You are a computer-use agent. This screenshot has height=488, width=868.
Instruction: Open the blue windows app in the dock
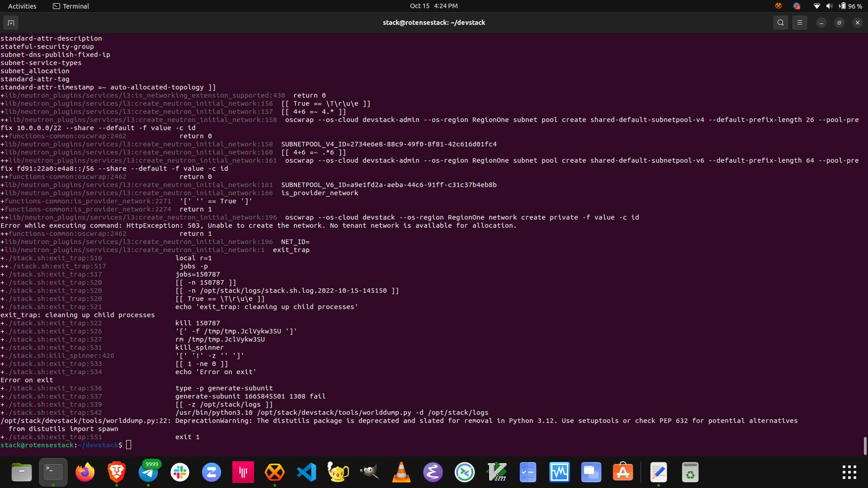click(591, 472)
